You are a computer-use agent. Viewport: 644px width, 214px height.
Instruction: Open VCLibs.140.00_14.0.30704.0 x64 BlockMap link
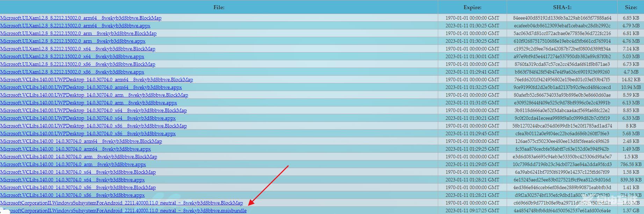[x=78, y=172]
